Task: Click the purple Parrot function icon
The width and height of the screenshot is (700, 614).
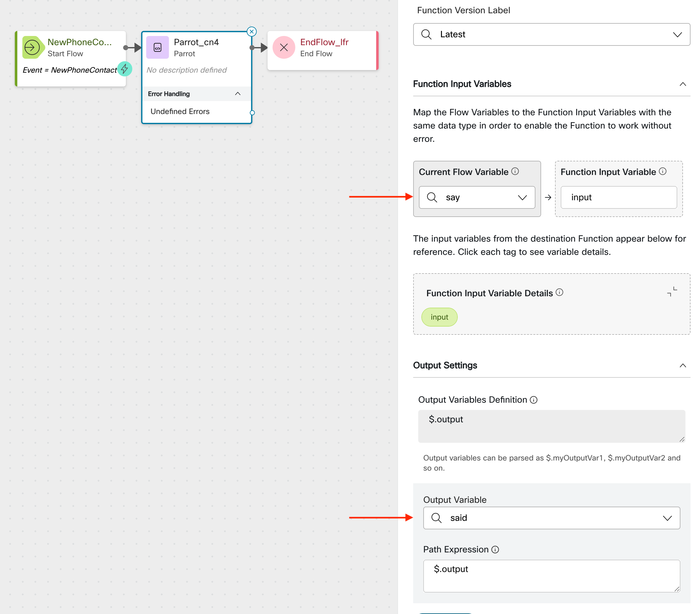Action: [x=157, y=47]
